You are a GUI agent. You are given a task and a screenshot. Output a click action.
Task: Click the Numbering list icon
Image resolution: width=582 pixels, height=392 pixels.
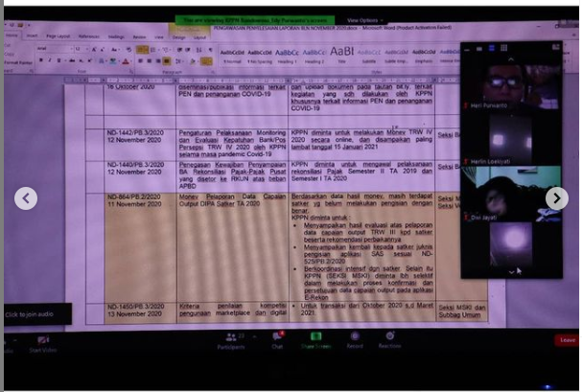tap(153, 50)
